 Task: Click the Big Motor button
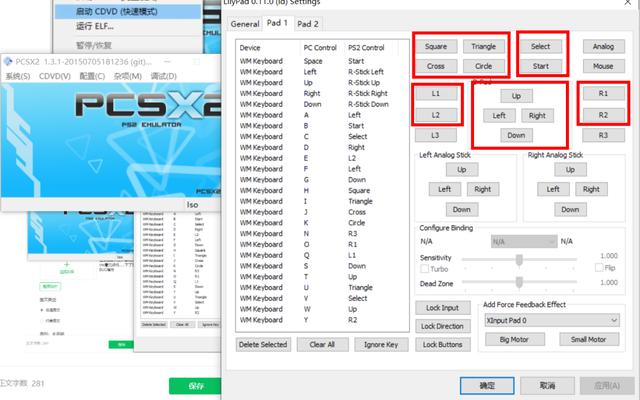click(512, 339)
